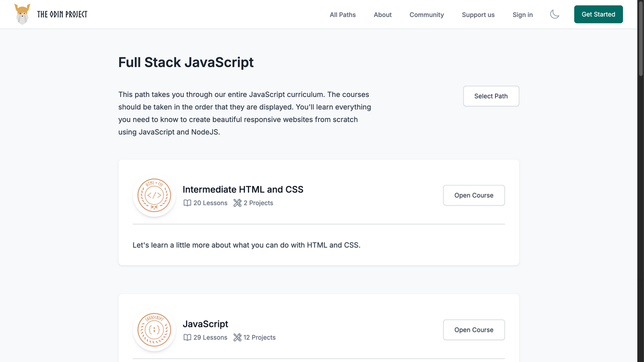Screen dimensions: 644x362
Task: Click the book icon beside 29 Lessons
Action: 187,338
